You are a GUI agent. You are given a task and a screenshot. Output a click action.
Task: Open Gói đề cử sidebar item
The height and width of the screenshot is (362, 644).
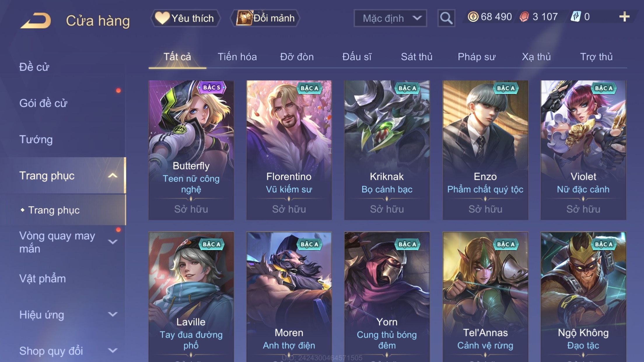click(x=43, y=103)
